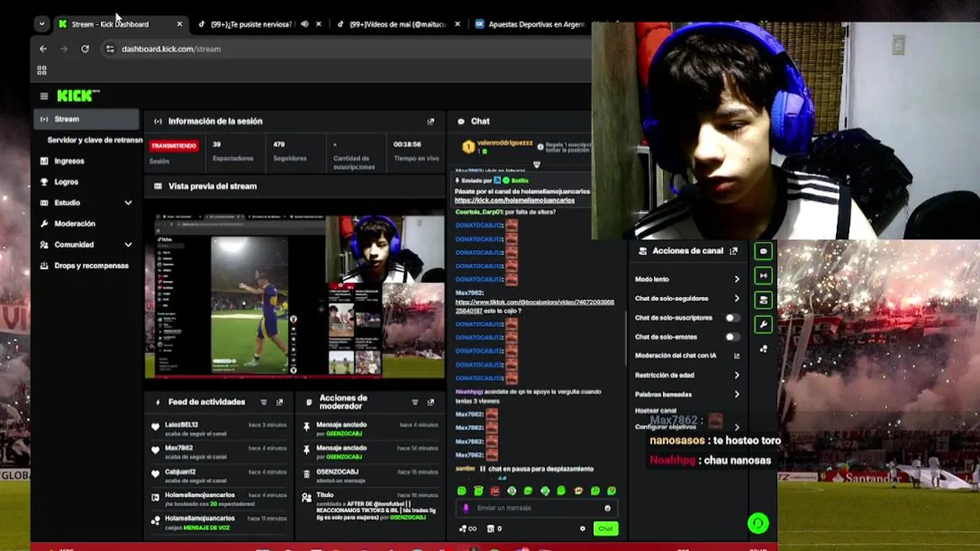Toggle Chat de solo-emotes switch
Screen dimensions: 980x551
733,337
